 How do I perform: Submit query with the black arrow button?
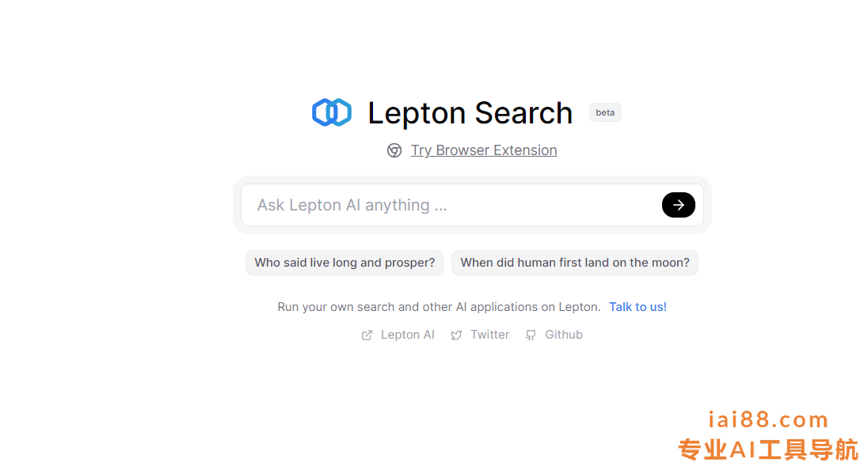pyautogui.click(x=678, y=205)
